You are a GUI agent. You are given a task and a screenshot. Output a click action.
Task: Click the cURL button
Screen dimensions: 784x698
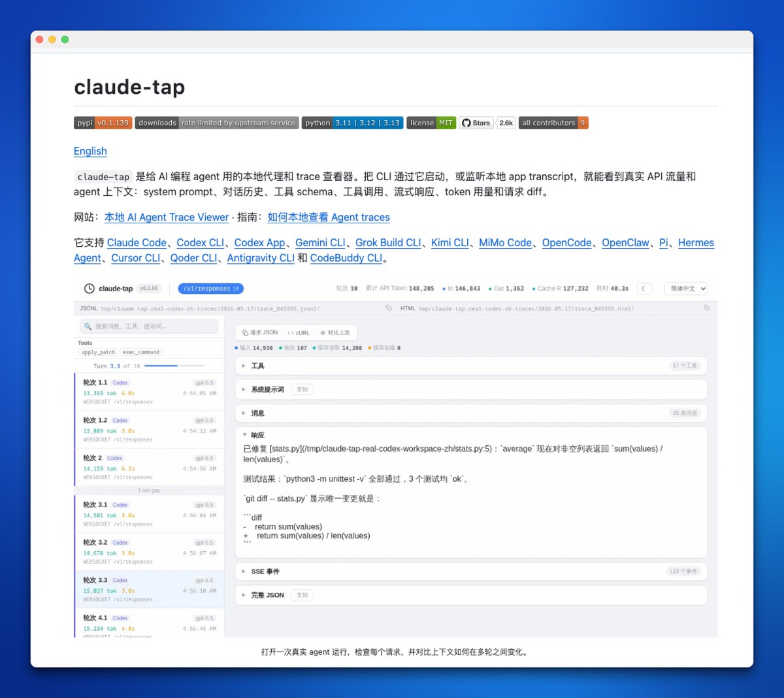tap(299, 333)
